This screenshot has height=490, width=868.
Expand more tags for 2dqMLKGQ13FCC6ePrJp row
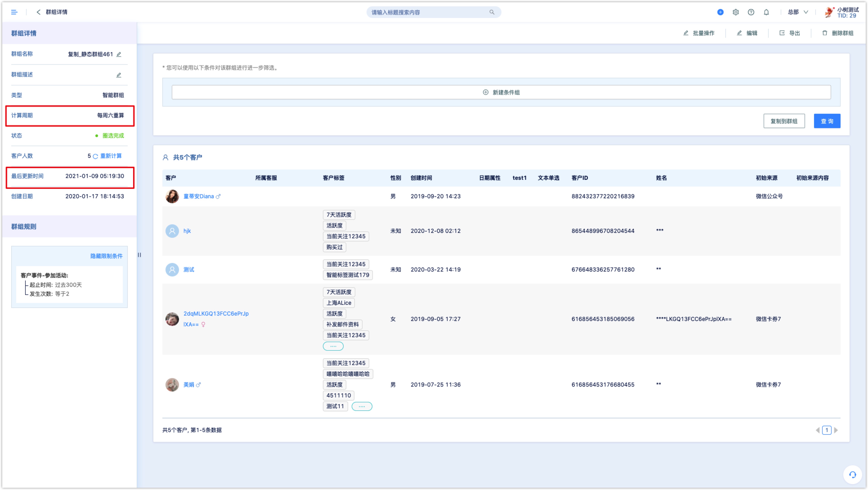(x=333, y=346)
